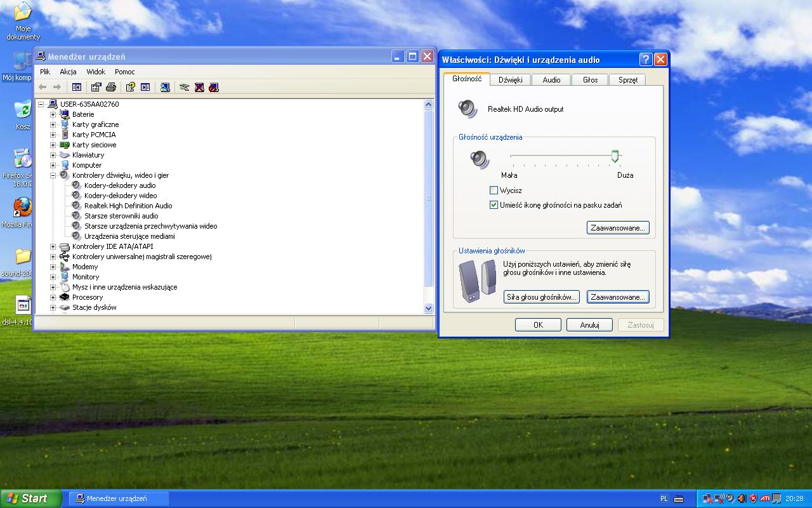Switch to the Sprzęt tab
The width and height of the screenshot is (812, 508).
click(627, 79)
